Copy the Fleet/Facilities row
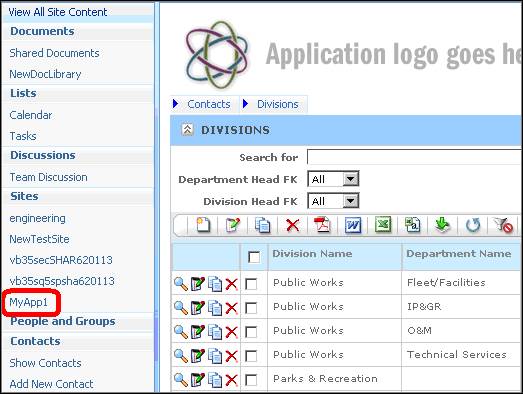The height and width of the screenshot is (394, 523). (x=214, y=285)
